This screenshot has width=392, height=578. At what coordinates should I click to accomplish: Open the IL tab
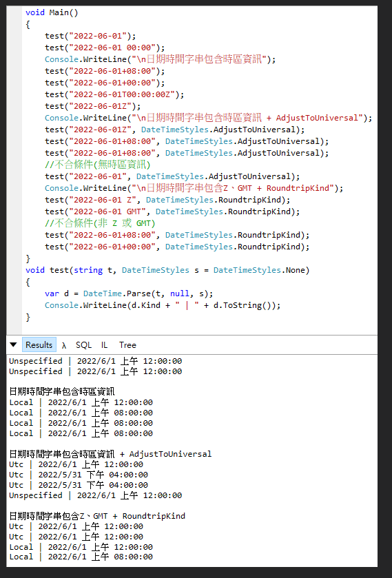click(104, 345)
